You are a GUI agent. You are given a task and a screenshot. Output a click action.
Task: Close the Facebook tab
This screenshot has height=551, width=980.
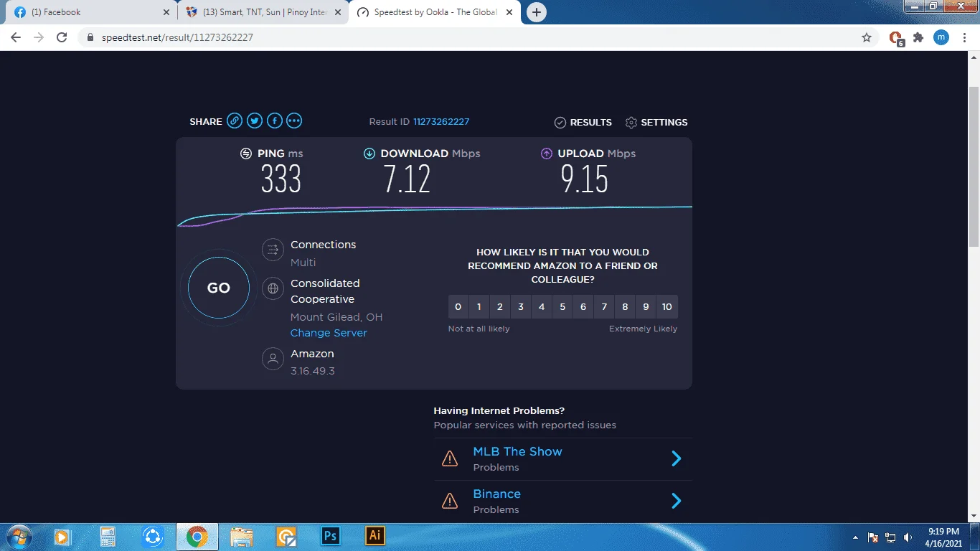[x=166, y=12]
